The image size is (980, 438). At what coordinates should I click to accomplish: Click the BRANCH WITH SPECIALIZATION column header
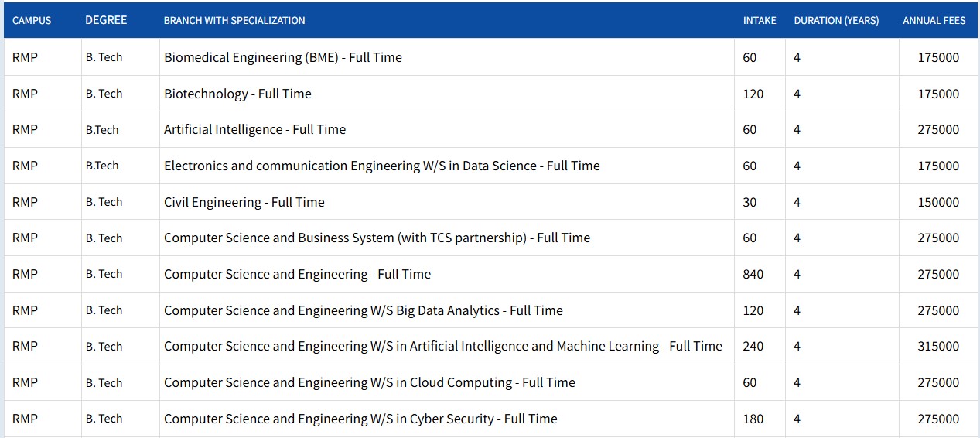pyautogui.click(x=234, y=21)
